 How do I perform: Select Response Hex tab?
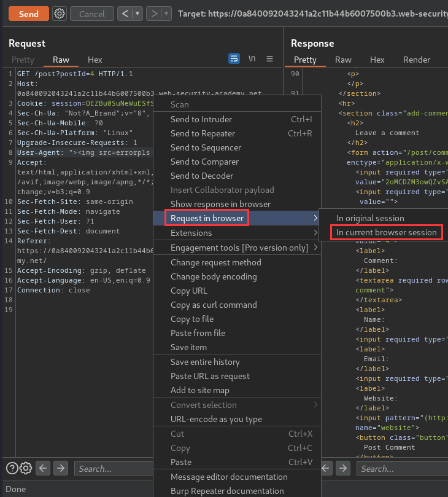(x=377, y=60)
